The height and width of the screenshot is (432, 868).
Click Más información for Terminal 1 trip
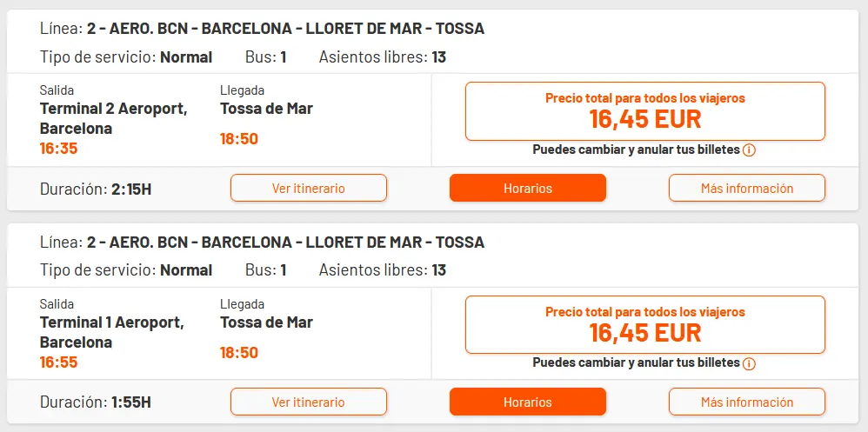pyautogui.click(x=746, y=402)
